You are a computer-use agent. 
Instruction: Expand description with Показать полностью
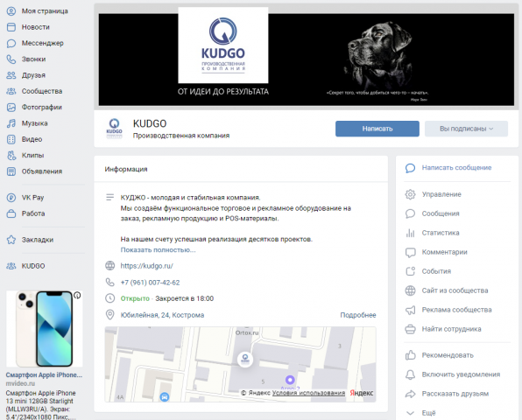[x=158, y=249]
